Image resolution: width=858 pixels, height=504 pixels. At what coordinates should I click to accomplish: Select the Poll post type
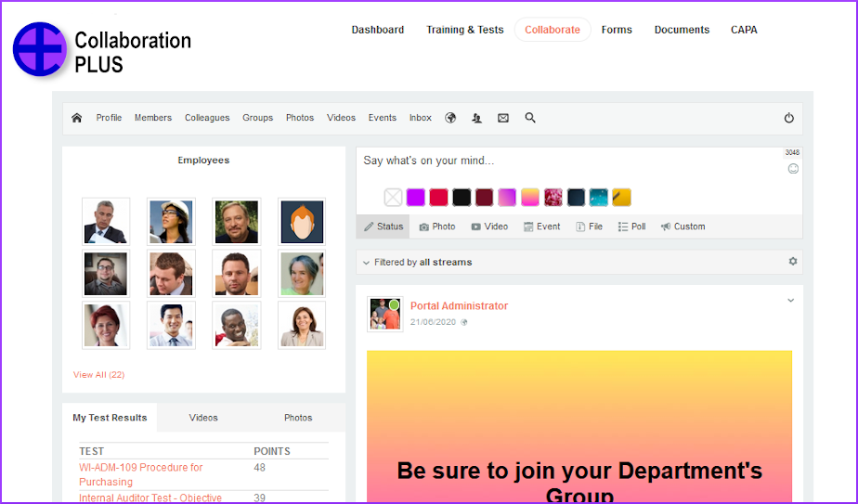(631, 226)
